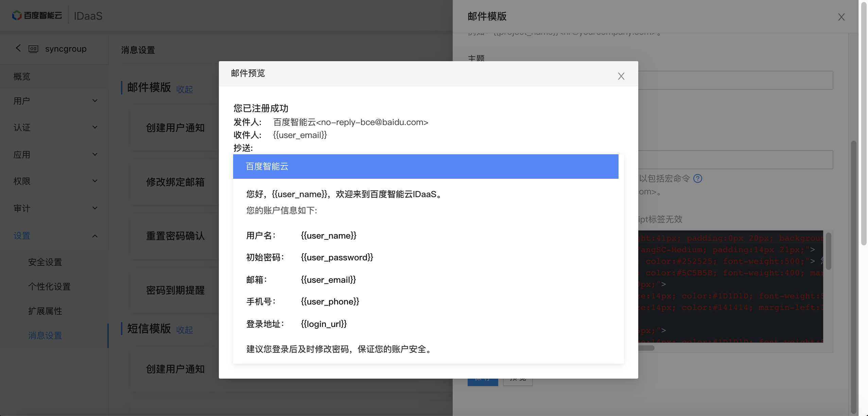Click the {{user_password}} placeholder text
868x416 pixels.
[x=337, y=257]
